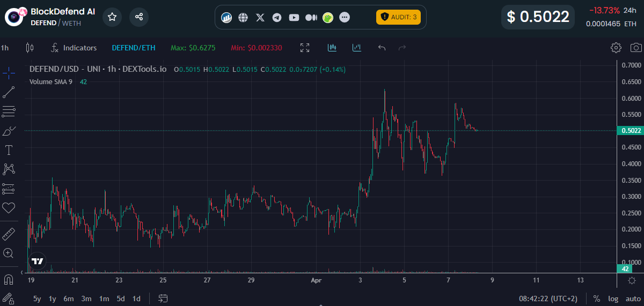Undo the last chart action
Viewport: 644px width, 306px height.
point(382,48)
